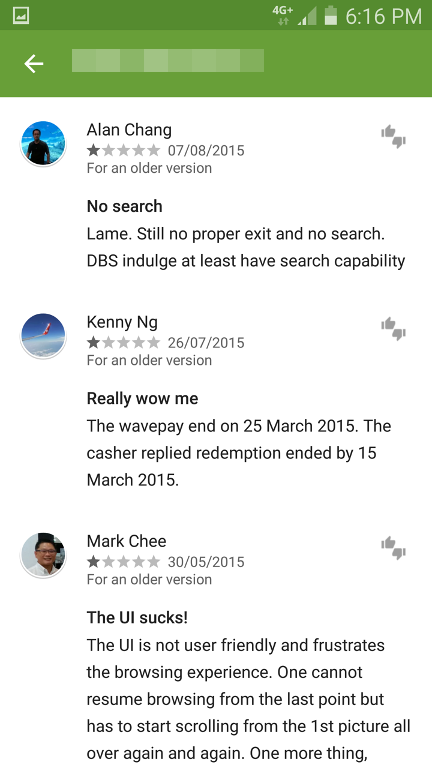The width and height of the screenshot is (432, 768).
Task: Tap the star rating dated 26/07/2015
Action: [123, 342]
